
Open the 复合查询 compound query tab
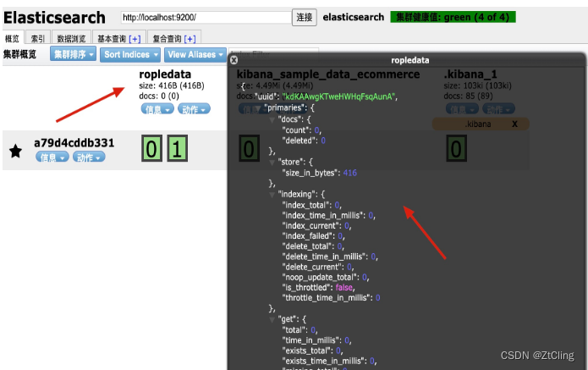click(167, 38)
